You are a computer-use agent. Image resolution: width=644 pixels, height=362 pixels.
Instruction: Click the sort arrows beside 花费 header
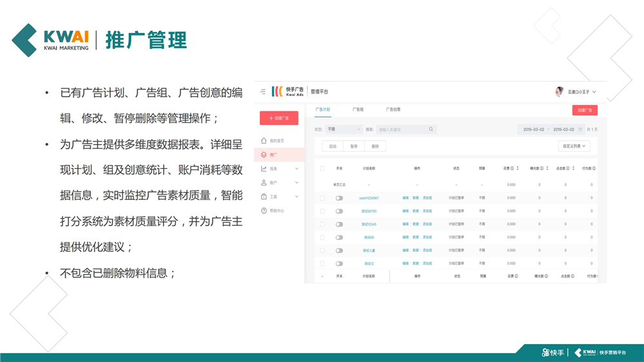tap(518, 169)
